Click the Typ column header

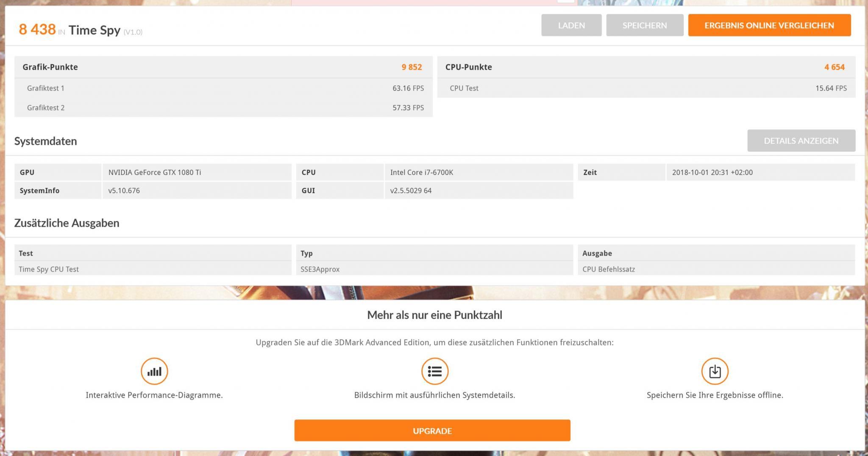pos(435,253)
